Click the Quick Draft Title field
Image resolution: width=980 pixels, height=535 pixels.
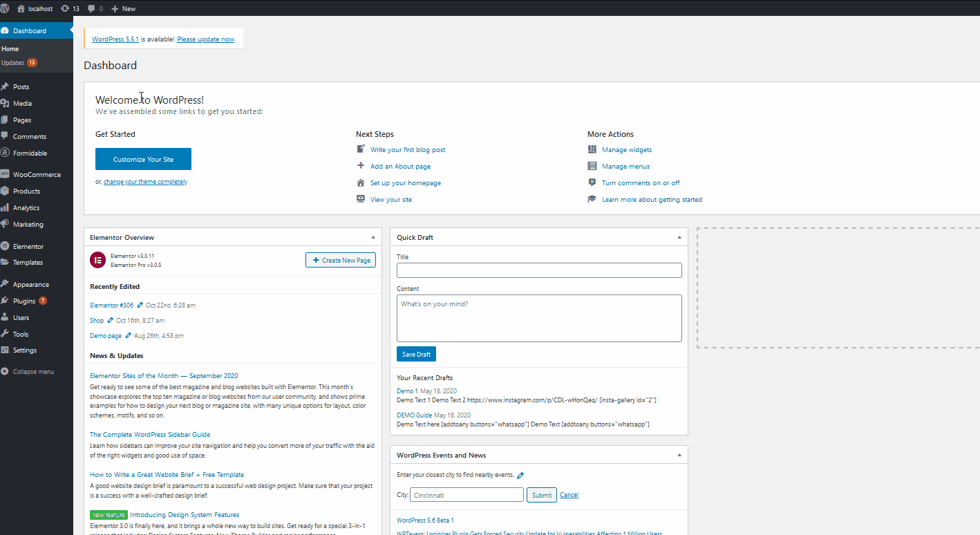pos(539,270)
